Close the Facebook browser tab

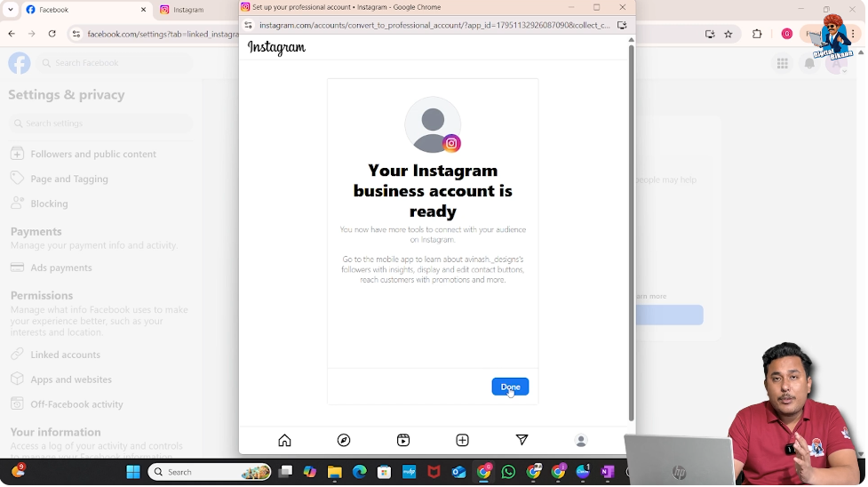tap(143, 10)
